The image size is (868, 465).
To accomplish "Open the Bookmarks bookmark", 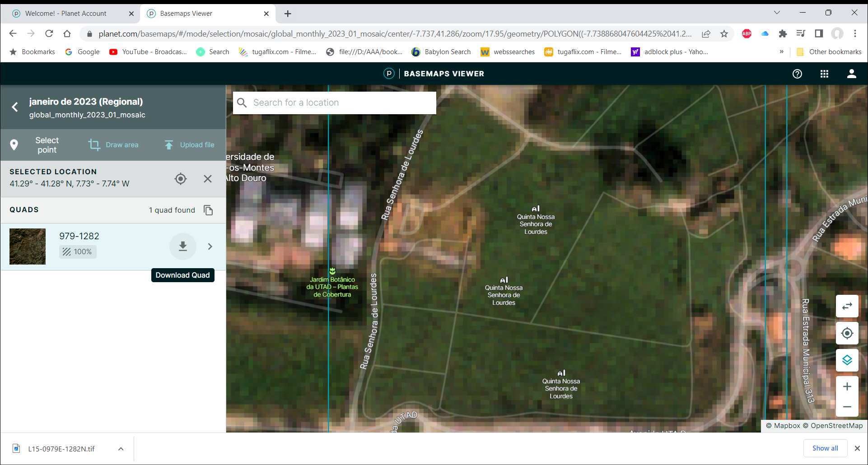I will click(32, 52).
